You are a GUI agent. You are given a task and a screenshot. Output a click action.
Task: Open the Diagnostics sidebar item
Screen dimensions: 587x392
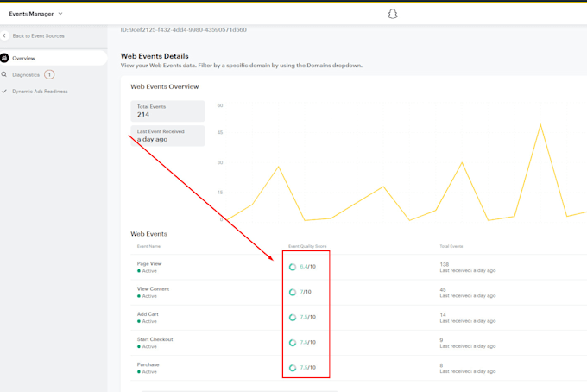click(x=26, y=75)
